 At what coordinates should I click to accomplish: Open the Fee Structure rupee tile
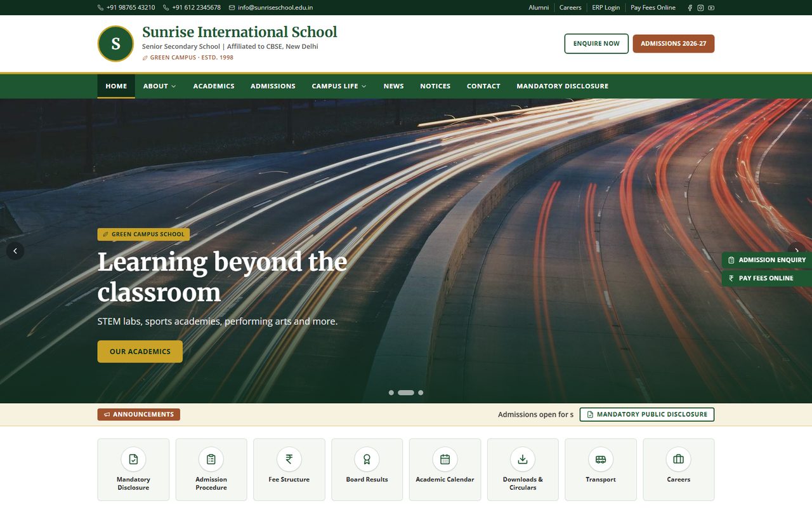289,470
